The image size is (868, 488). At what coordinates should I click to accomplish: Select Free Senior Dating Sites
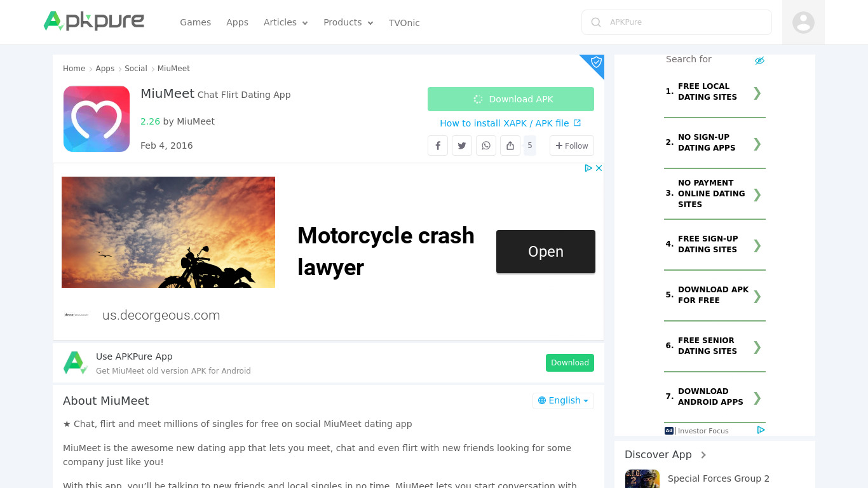pyautogui.click(x=707, y=346)
